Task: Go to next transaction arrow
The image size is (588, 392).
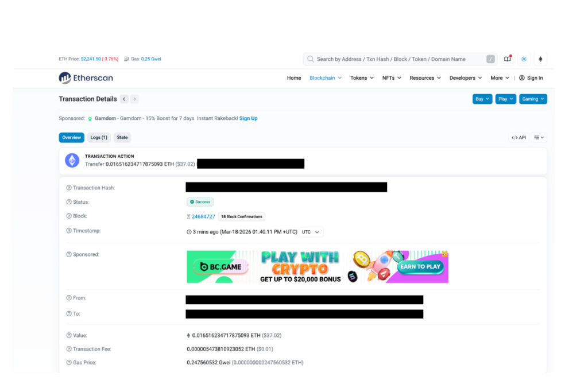Action: (x=135, y=99)
